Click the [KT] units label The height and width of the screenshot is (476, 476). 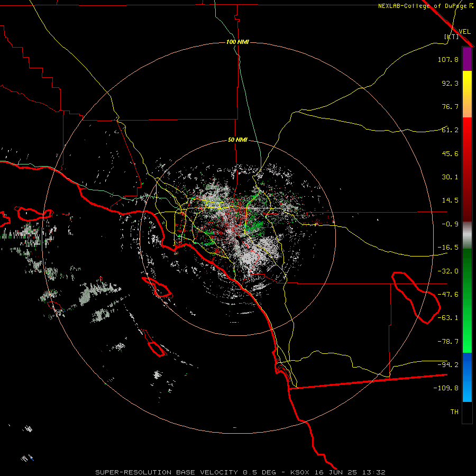pyautogui.click(x=452, y=36)
